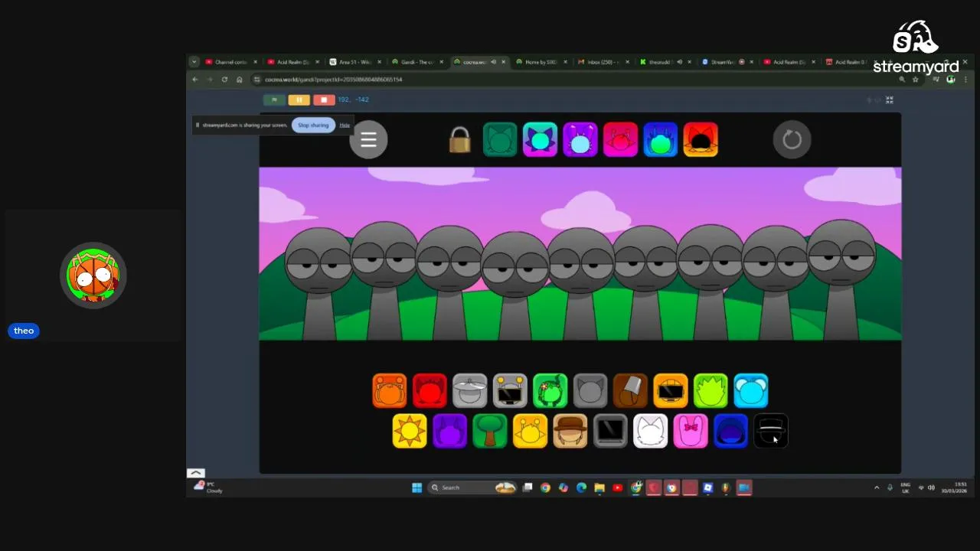
Task: Click the grey circular reset button
Action: [x=792, y=140]
